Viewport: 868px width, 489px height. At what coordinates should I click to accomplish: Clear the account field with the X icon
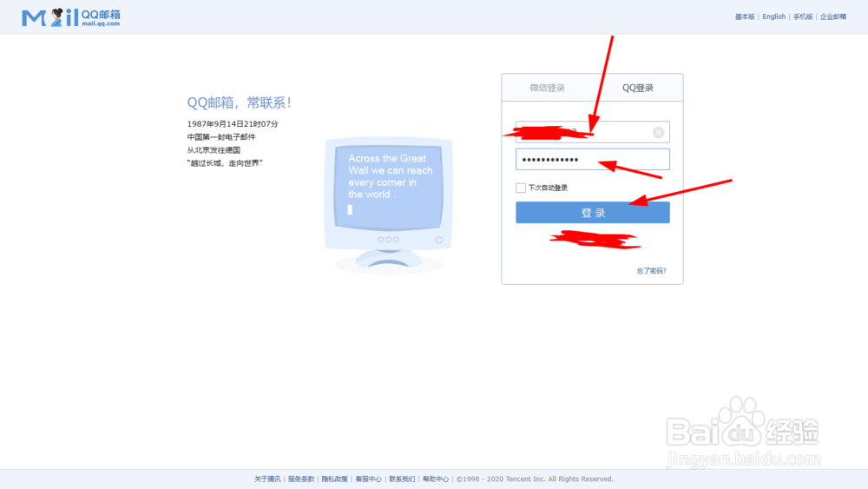pyautogui.click(x=658, y=132)
